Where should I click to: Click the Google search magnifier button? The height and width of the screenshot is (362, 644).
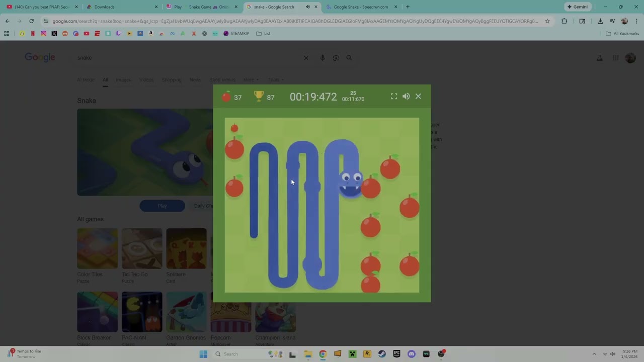click(349, 58)
